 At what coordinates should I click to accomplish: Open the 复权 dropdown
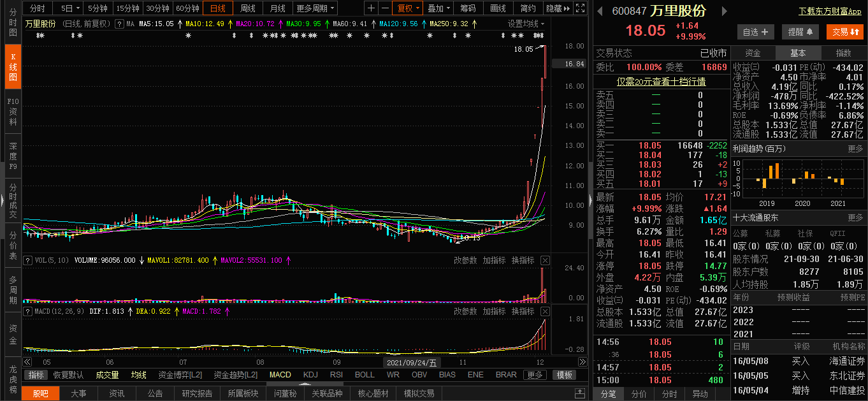409,8
